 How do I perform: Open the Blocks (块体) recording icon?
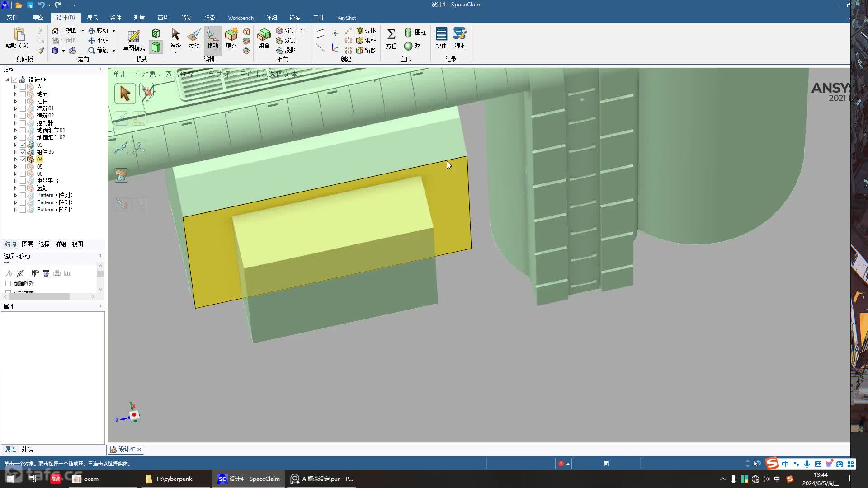click(x=441, y=38)
